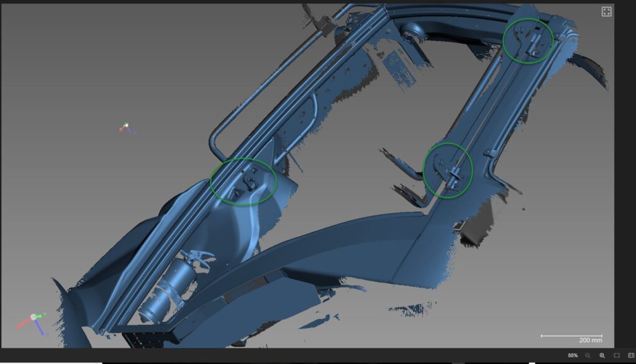Screen dimensions: 636x364
Task: Click the 1:1 actual size icon
Action: (x=630, y=355)
